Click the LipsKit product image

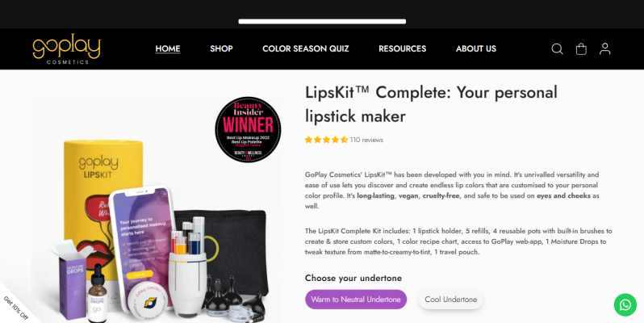click(156, 210)
